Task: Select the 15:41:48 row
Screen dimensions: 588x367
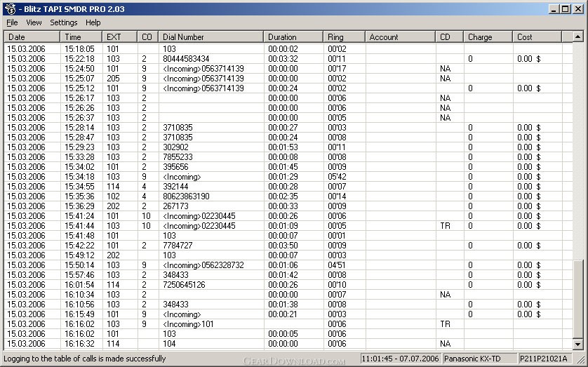Action: click(289, 235)
